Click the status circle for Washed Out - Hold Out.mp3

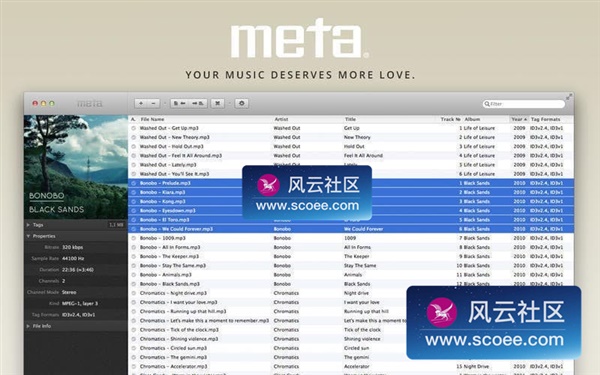(x=134, y=147)
